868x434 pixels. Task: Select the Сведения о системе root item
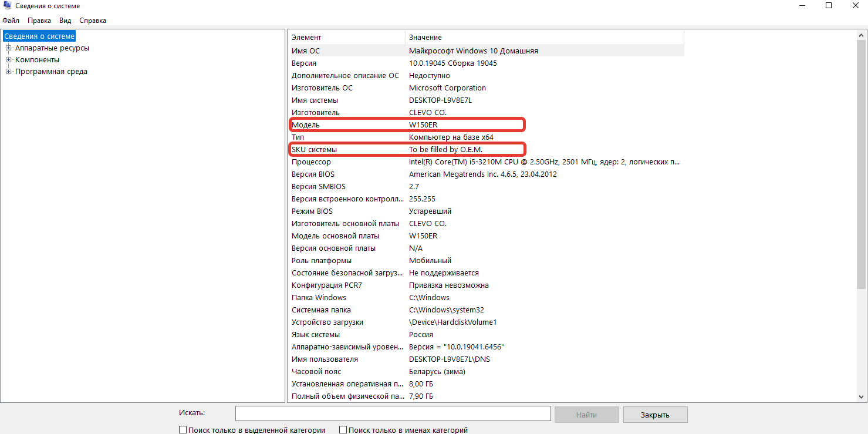pos(39,36)
